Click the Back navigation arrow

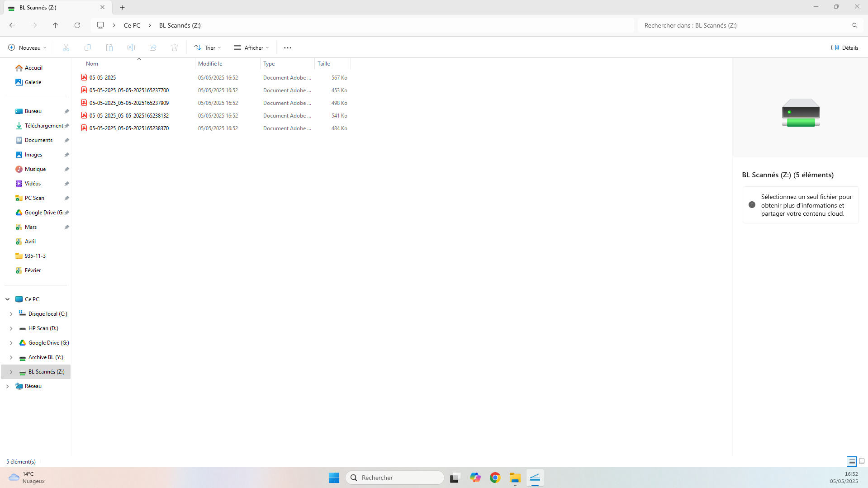click(12, 25)
